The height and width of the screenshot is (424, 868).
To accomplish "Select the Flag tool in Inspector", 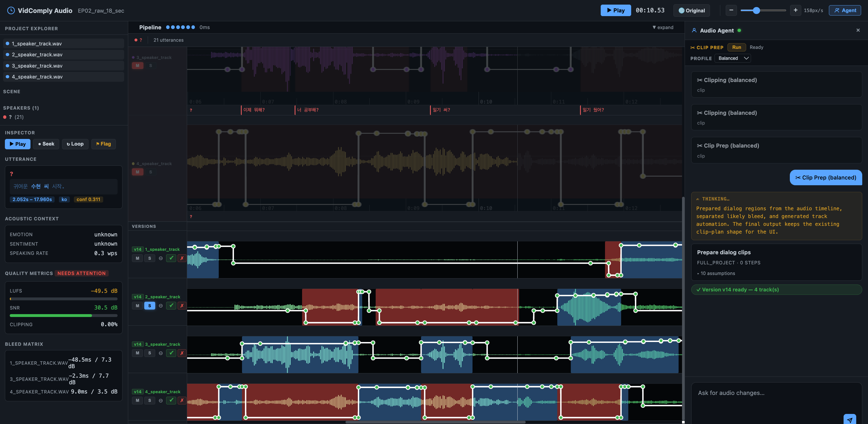I will 103,144.
